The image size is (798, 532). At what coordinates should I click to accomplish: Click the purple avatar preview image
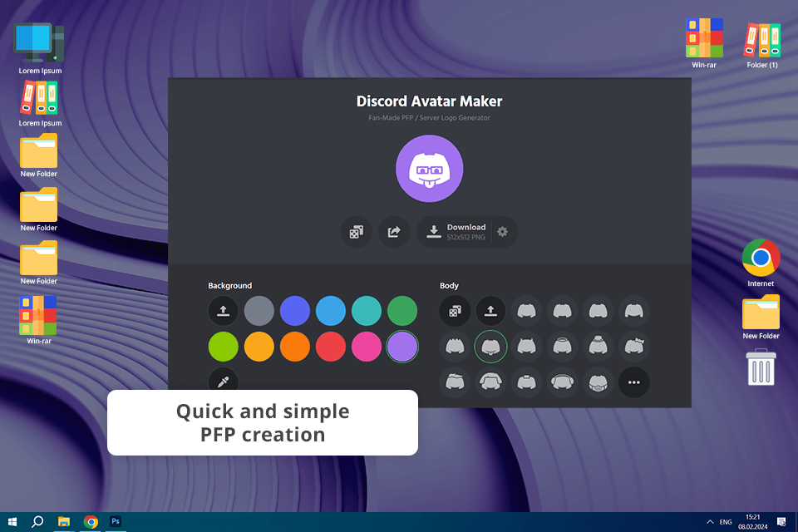tap(430, 169)
